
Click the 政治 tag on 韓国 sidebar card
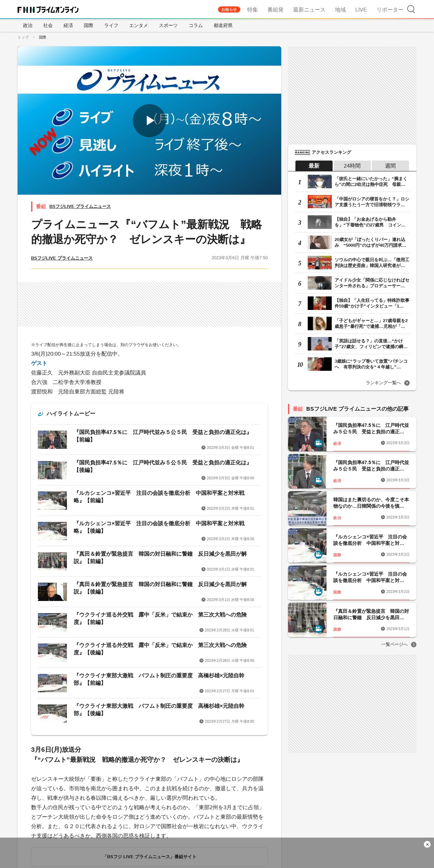point(337,518)
